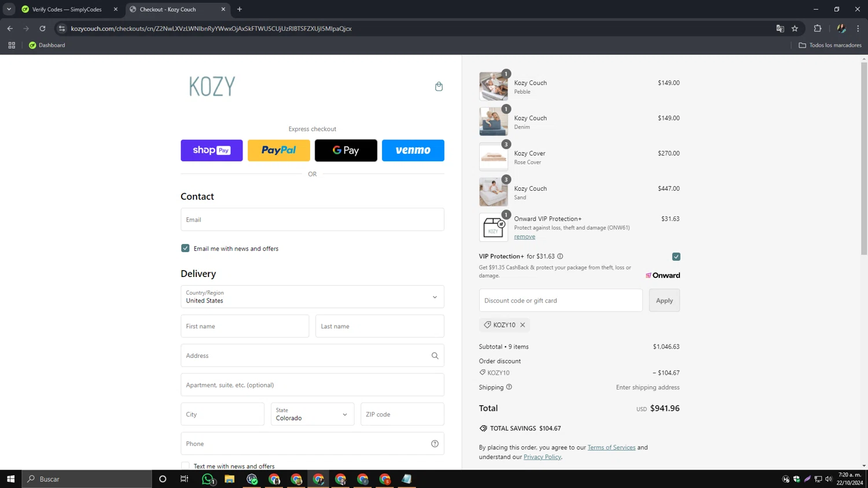The image size is (868, 488).
Task: Open the Dashboard bookmark
Action: pos(47,45)
